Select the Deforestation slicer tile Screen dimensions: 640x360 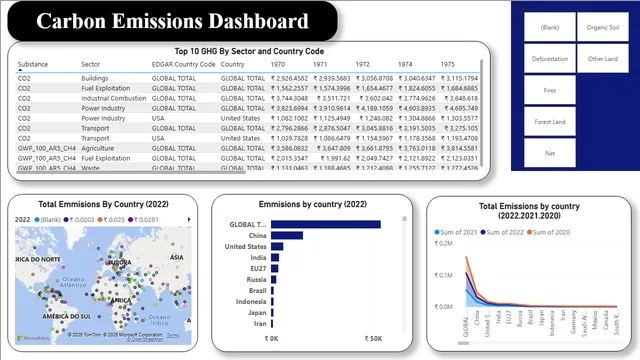click(x=549, y=58)
